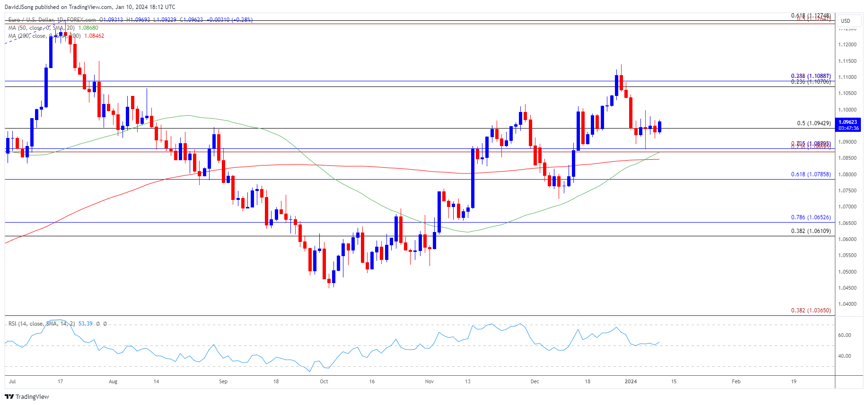
Task: Click the 0.786 (1.06526) Fibonacci label
Action: click(811, 217)
